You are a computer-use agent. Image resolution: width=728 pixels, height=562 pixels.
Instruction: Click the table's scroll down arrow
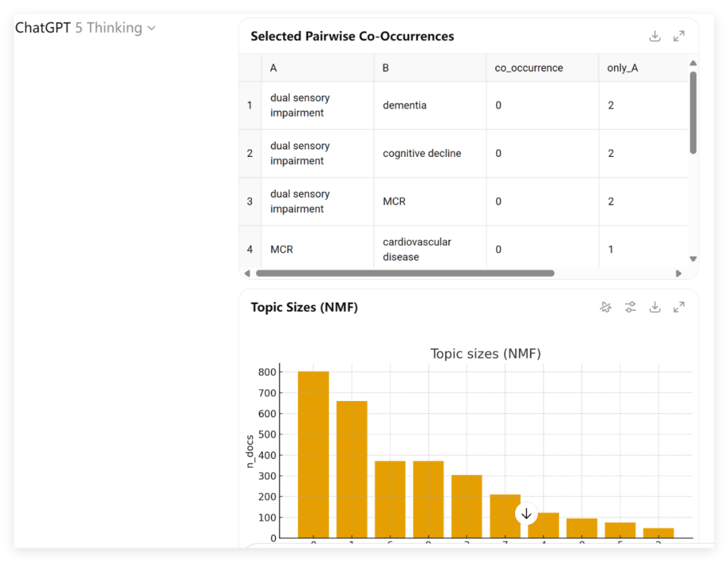693,259
